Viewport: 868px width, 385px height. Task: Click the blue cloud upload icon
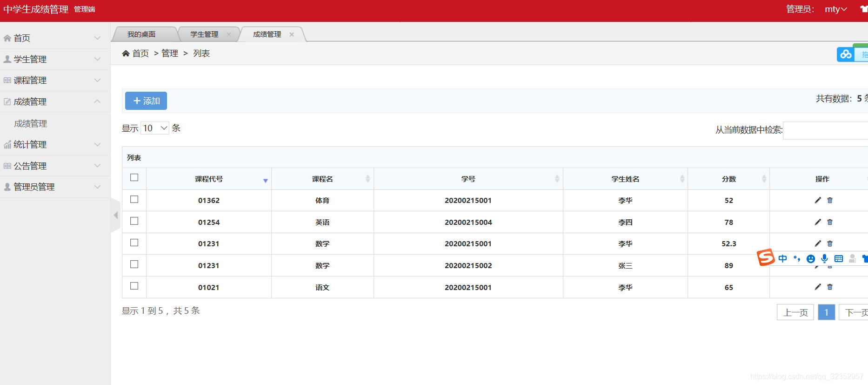[846, 54]
